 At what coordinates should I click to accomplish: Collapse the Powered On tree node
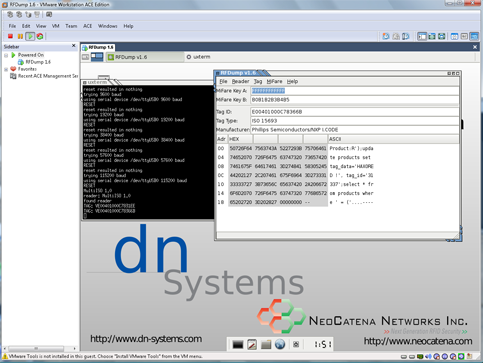tap(6, 55)
